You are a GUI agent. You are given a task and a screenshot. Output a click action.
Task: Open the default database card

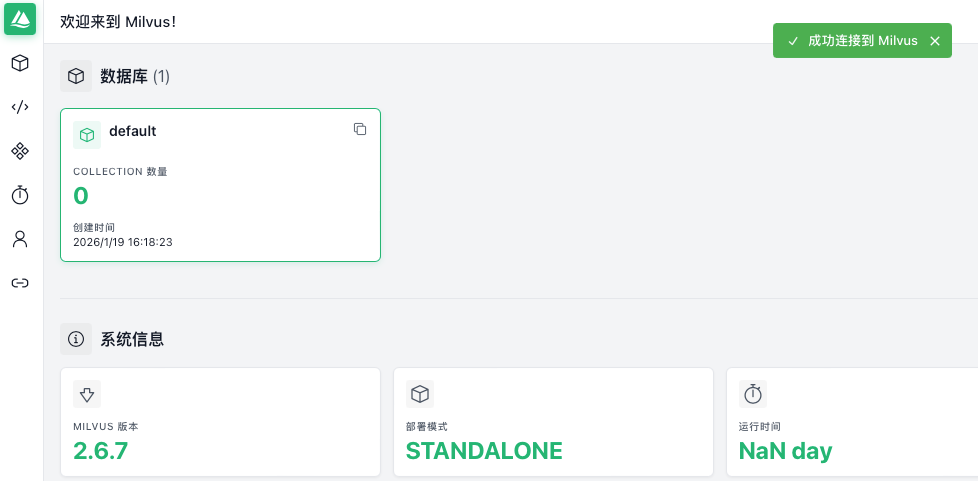[220, 200]
